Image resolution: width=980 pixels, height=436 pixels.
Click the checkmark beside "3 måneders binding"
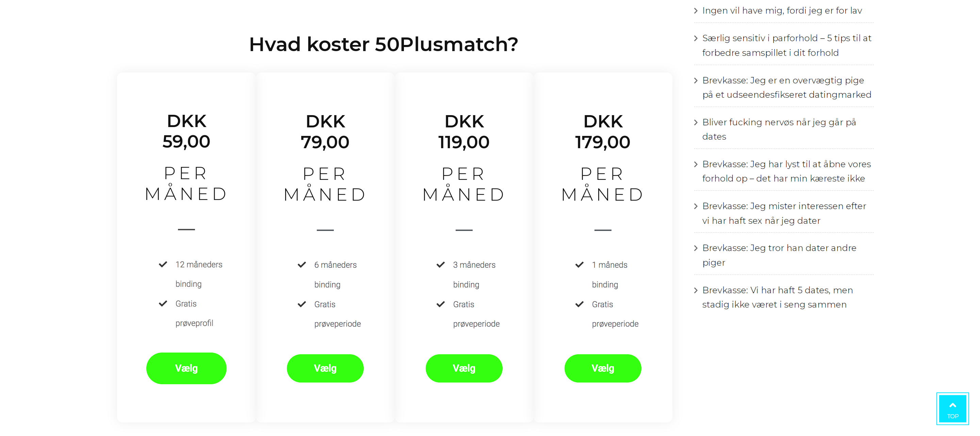441,265
